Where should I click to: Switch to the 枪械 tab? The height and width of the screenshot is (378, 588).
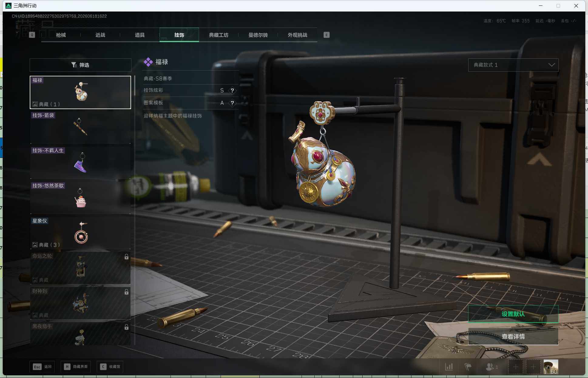61,35
